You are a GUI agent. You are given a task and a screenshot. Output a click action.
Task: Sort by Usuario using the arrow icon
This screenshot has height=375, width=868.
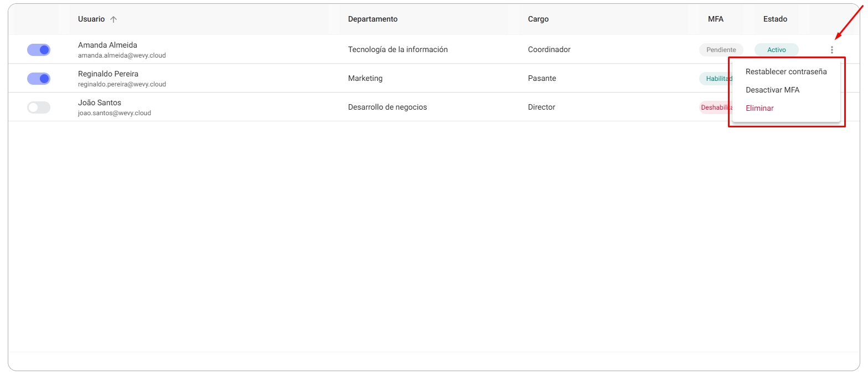113,19
